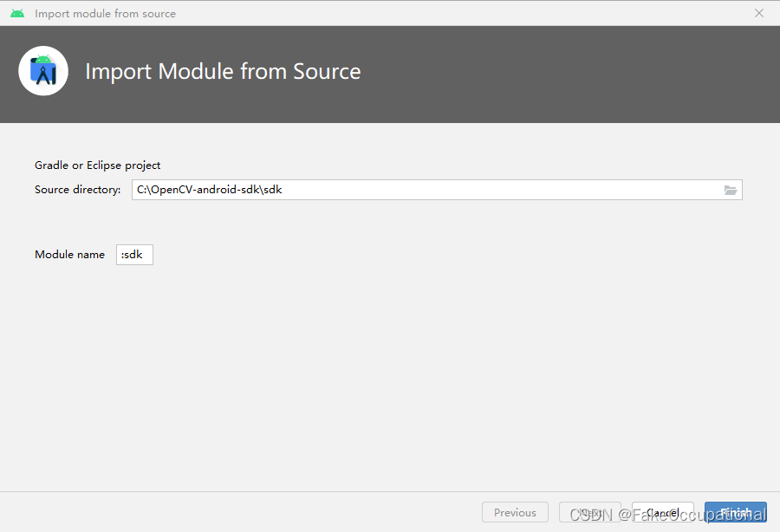The width and height of the screenshot is (780, 532).
Task: Click the 'Import Module from Source' heading
Action: (x=223, y=71)
